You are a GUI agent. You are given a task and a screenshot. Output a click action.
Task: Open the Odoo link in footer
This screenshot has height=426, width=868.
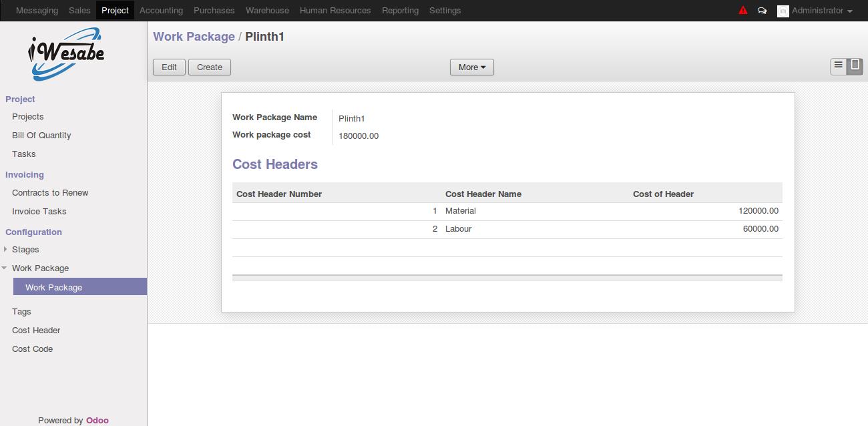point(97,420)
